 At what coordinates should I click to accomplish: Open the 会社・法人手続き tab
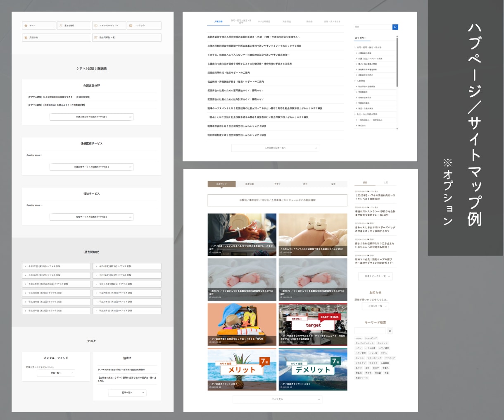(332, 21)
